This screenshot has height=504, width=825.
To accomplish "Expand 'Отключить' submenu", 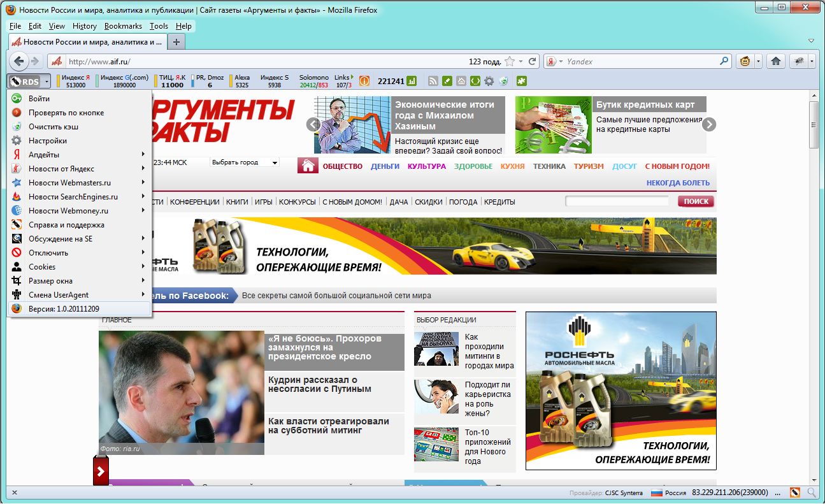I will 80,253.
